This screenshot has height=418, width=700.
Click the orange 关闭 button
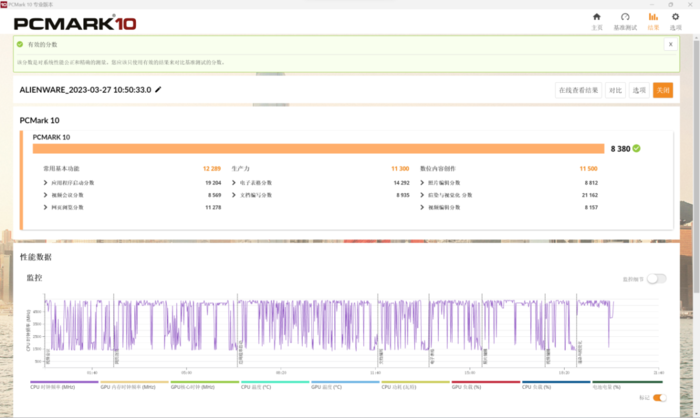[663, 90]
